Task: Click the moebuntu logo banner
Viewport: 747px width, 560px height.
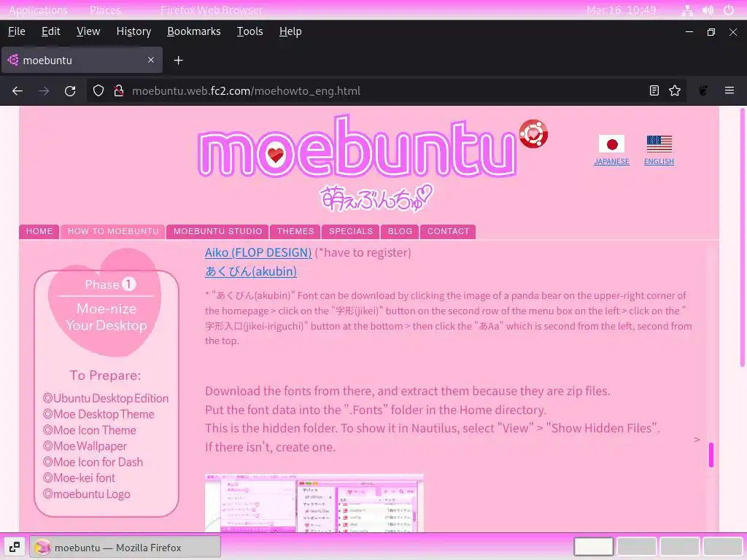Action: point(357,146)
